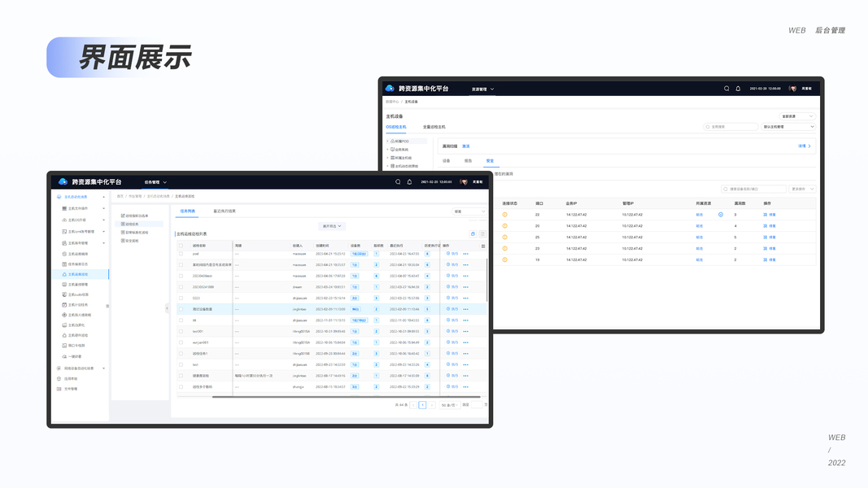Go to page 1 in the pagination
Image resolution: width=868 pixels, height=488 pixels.
tap(422, 405)
